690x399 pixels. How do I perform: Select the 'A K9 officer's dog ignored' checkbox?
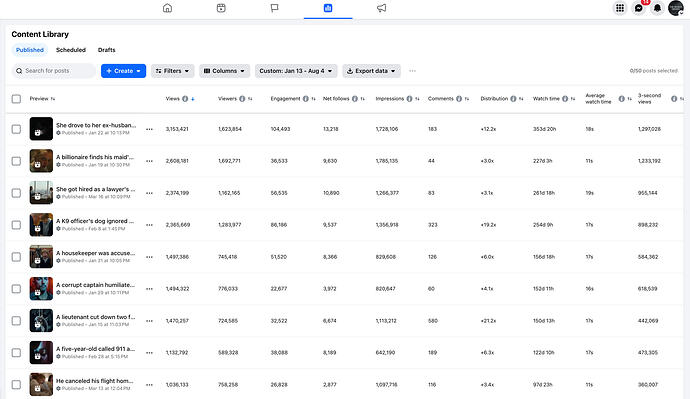point(16,225)
